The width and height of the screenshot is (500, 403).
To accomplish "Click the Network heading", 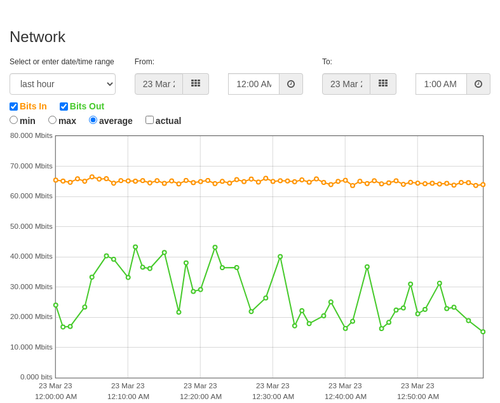I will point(37,37).
